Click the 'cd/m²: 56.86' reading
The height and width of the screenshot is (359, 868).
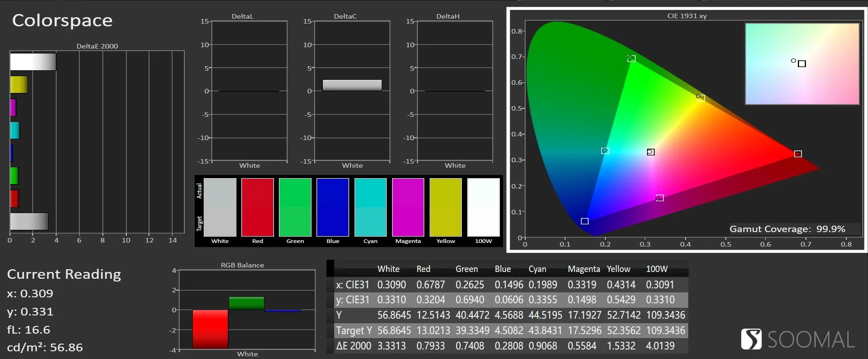click(x=45, y=347)
